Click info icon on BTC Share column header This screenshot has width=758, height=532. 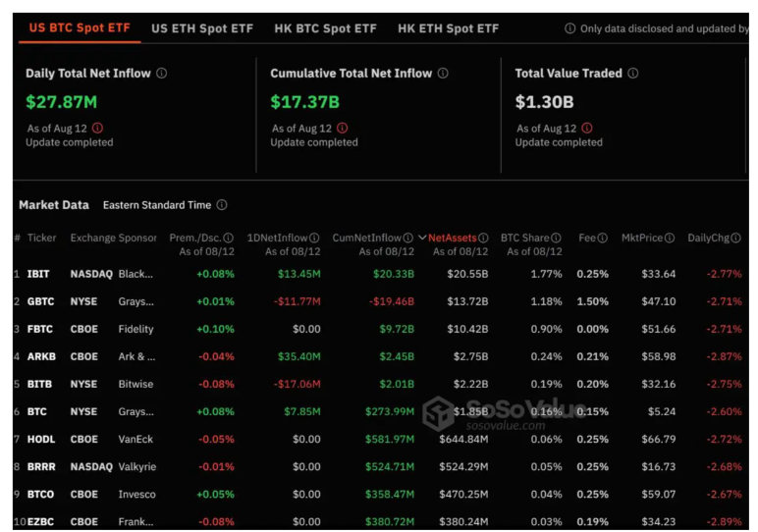(x=556, y=238)
